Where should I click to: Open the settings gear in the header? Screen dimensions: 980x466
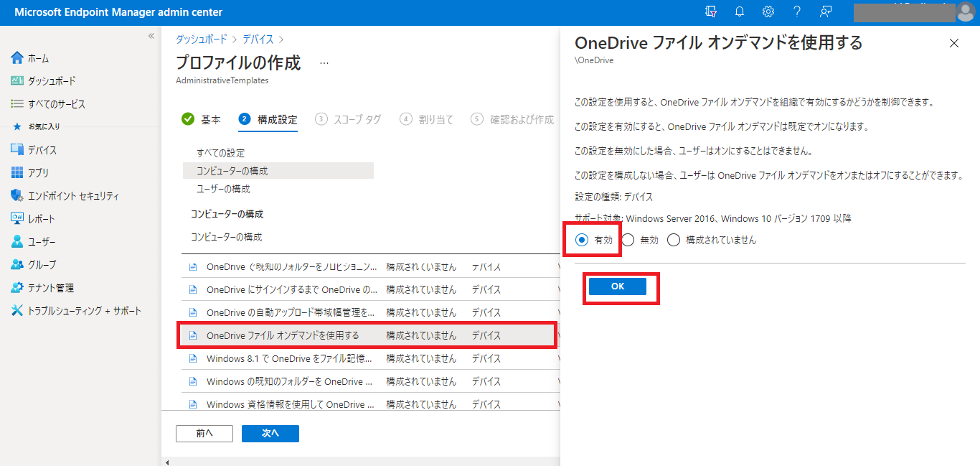coord(768,11)
